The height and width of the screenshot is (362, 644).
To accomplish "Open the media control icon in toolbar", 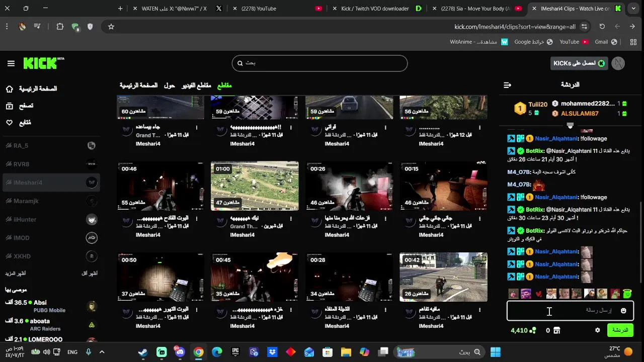I will coord(38,27).
